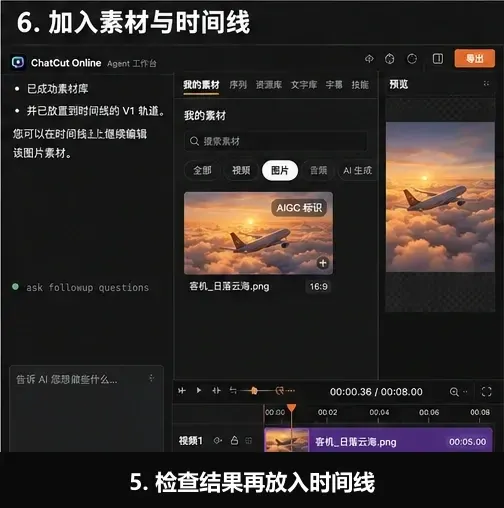504x508 pixels.
Task: Click the 客机_日落云海.png file name in assets
Action: (229, 286)
